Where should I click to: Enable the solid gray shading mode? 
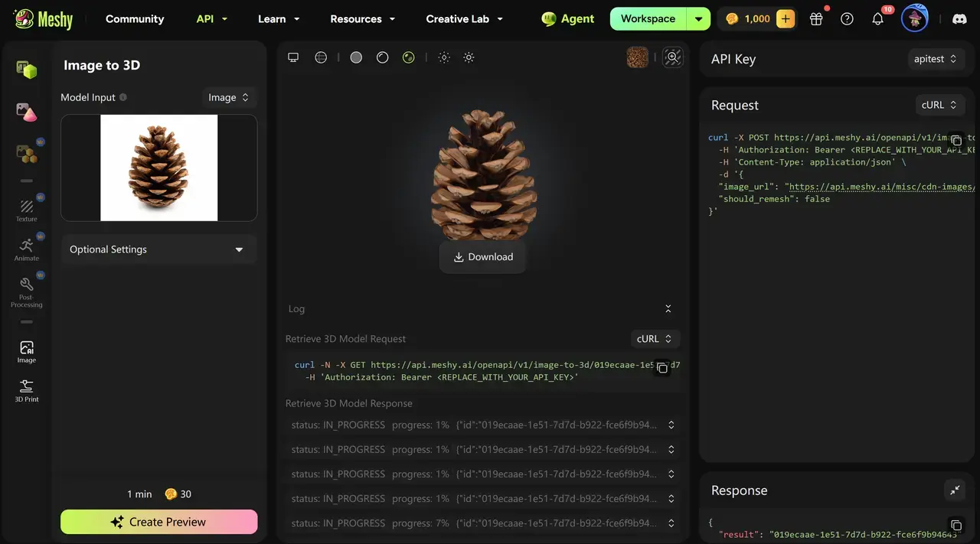(356, 57)
